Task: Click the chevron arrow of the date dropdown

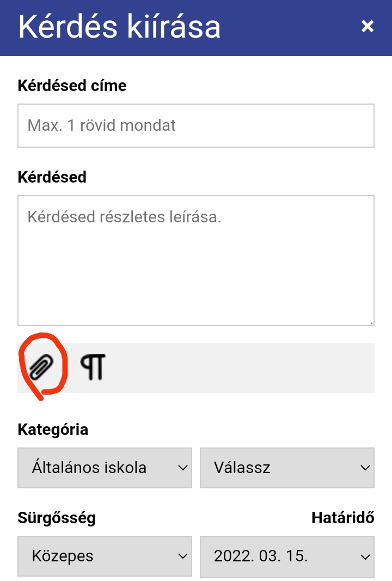Action: [364, 556]
